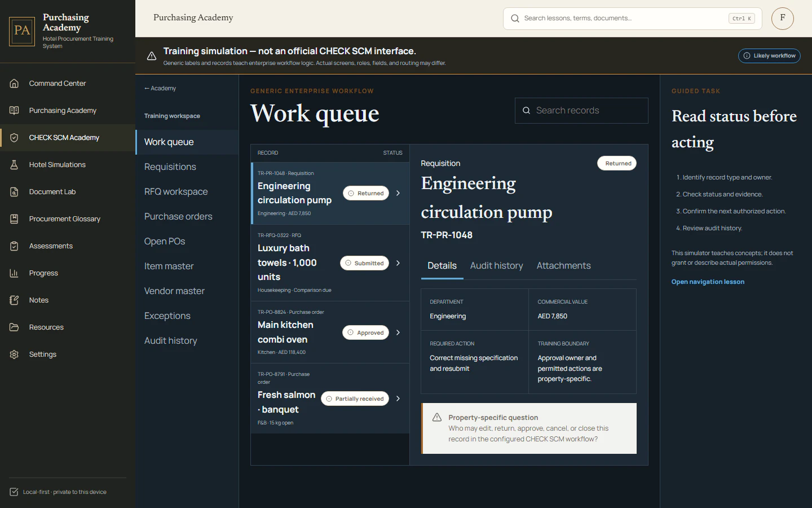Open Requisitions in Training workspace
The height and width of the screenshot is (508, 812).
tap(187, 167)
